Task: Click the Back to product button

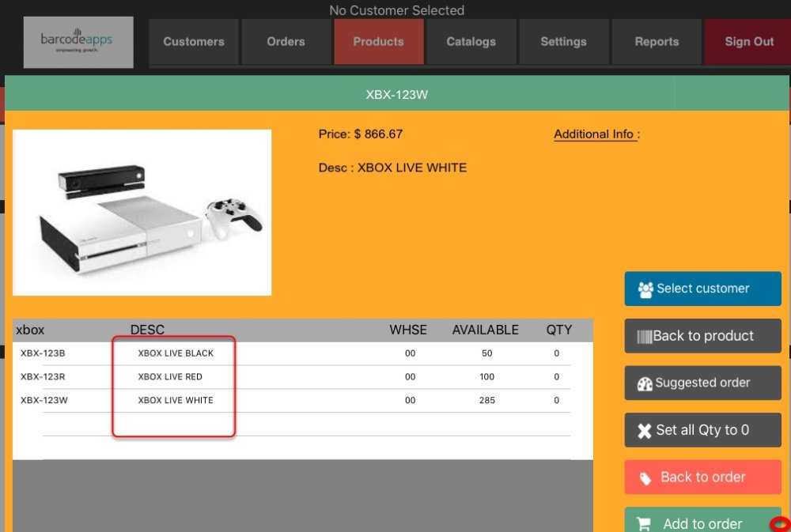Action: click(x=702, y=336)
